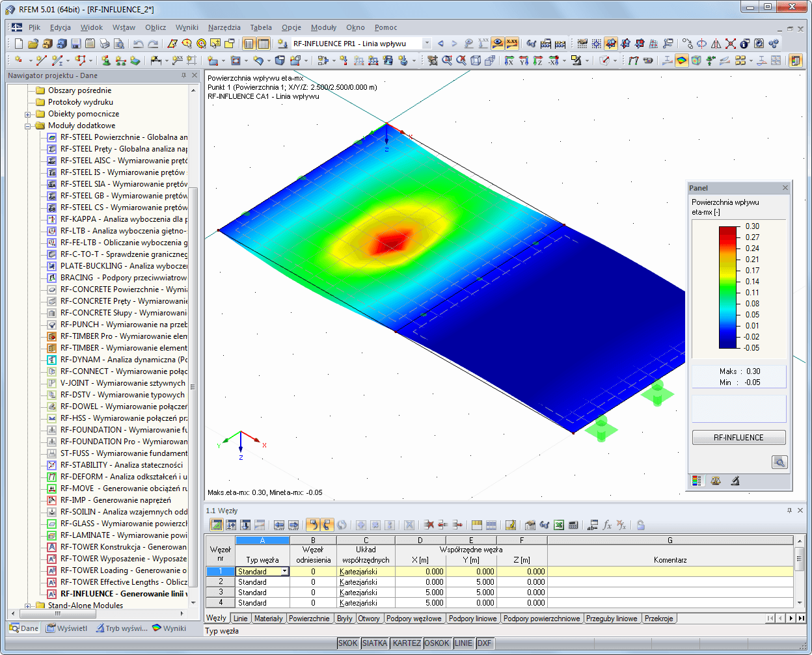The width and height of the screenshot is (812, 655).
Task: Select the Export to Excel icon
Action: pos(558,525)
